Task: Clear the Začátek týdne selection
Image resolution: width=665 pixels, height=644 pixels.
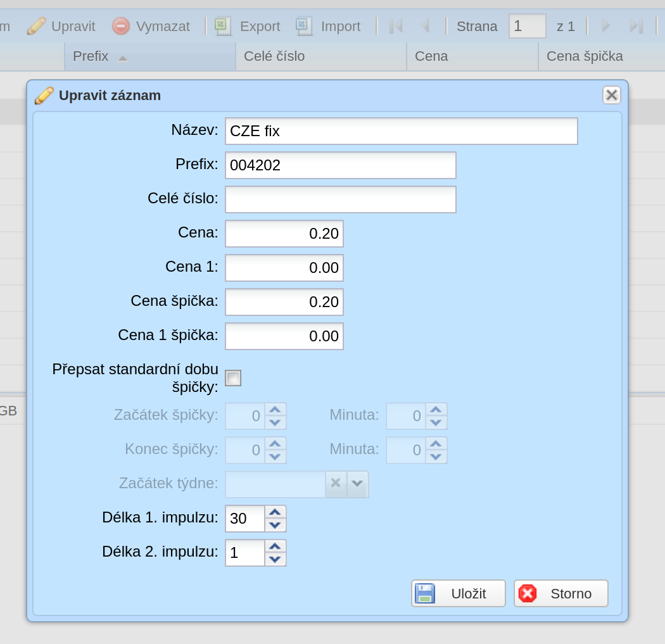Action: [336, 483]
